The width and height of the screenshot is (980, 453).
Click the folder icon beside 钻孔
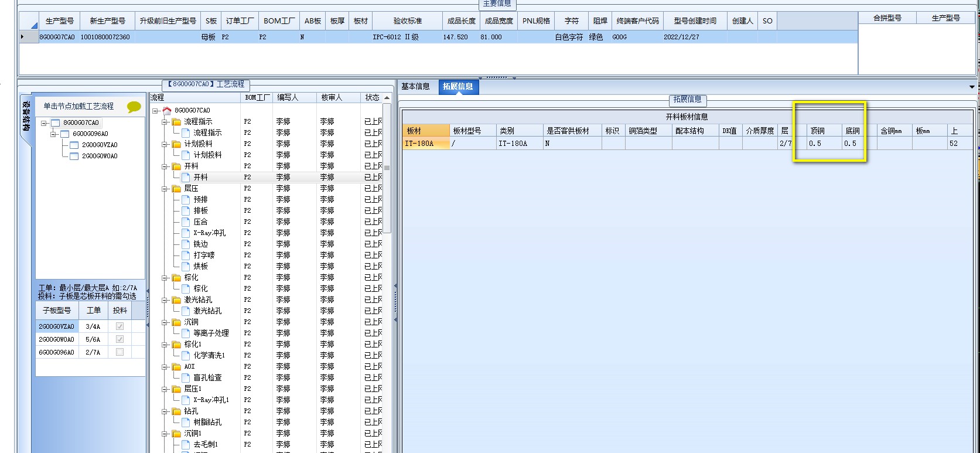tap(177, 411)
